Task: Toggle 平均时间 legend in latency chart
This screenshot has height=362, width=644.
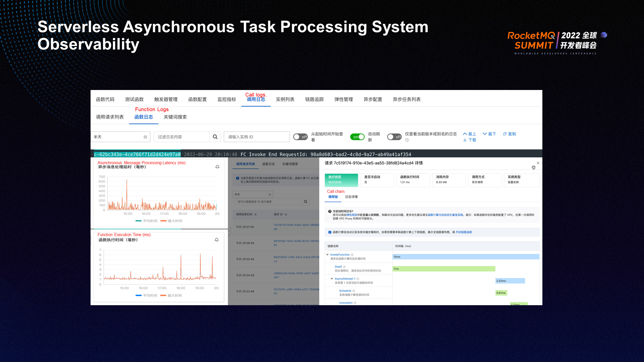Action: 146,221
